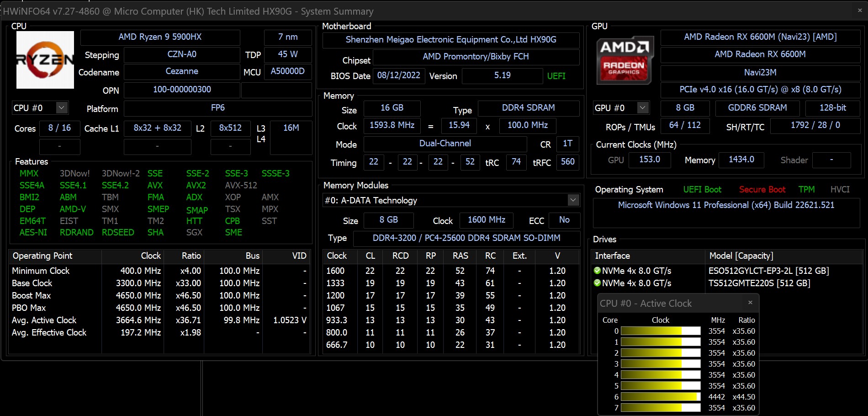Click the Interface column header in Drives

(648, 256)
